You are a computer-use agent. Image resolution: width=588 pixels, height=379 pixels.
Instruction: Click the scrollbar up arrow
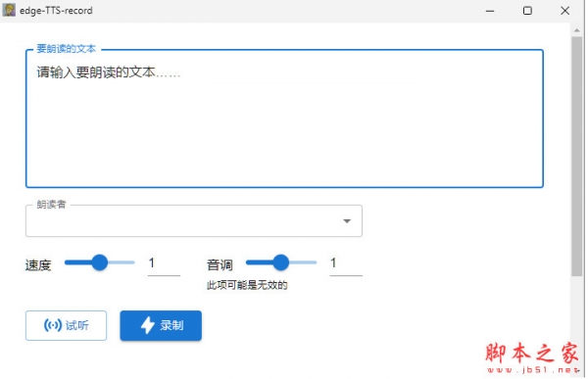click(577, 30)
